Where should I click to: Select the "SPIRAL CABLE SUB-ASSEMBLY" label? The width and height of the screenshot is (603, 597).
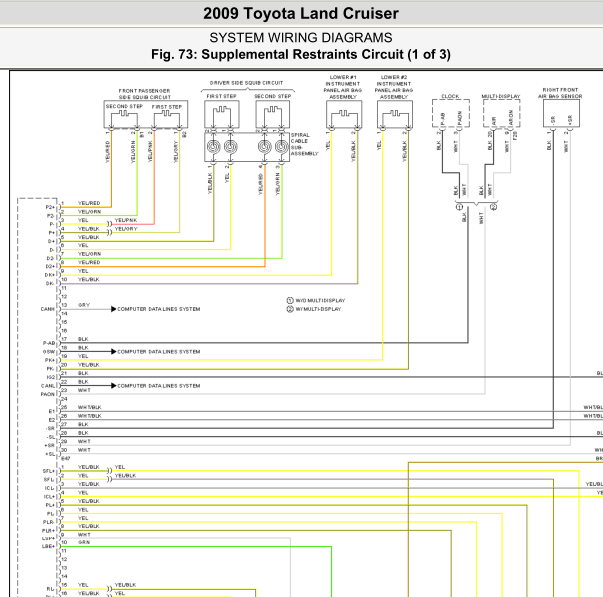(x=305, y=144)
